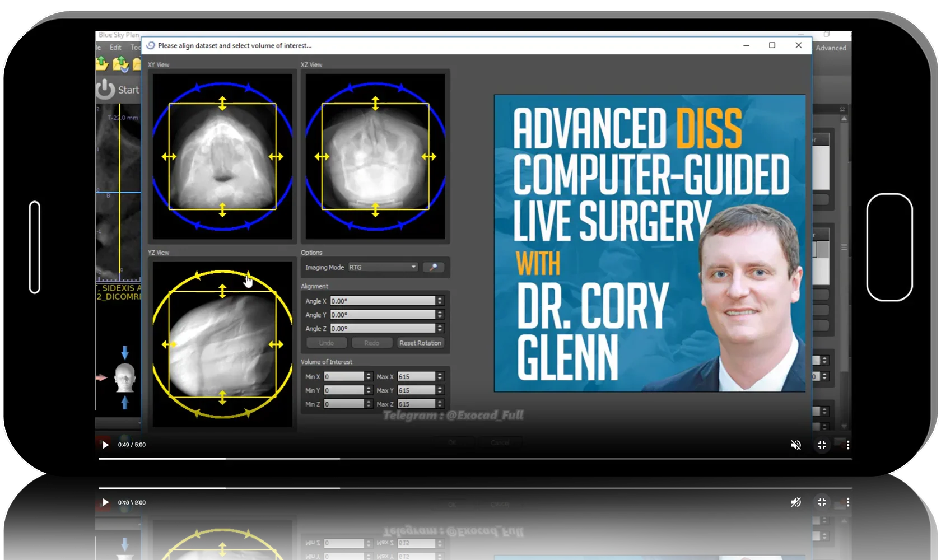Click the Angle Y stepper arrows
The image size is (941, 560).
pyautogui.click(x=440, y=315)
